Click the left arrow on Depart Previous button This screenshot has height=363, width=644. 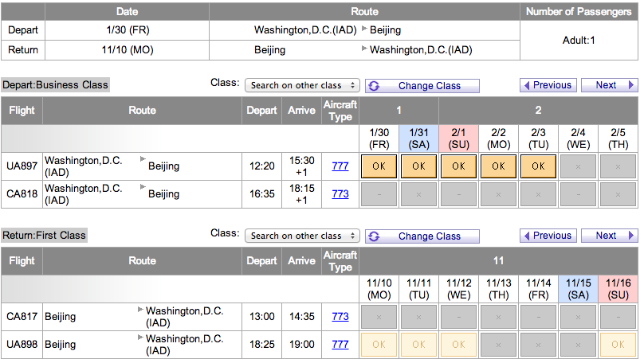pos(527,85)
